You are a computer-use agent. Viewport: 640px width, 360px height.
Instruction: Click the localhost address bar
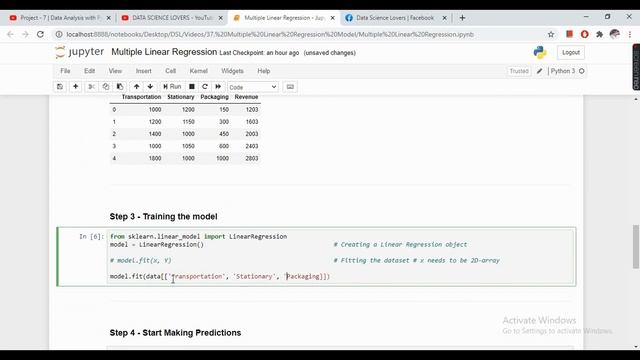point(270,34)
